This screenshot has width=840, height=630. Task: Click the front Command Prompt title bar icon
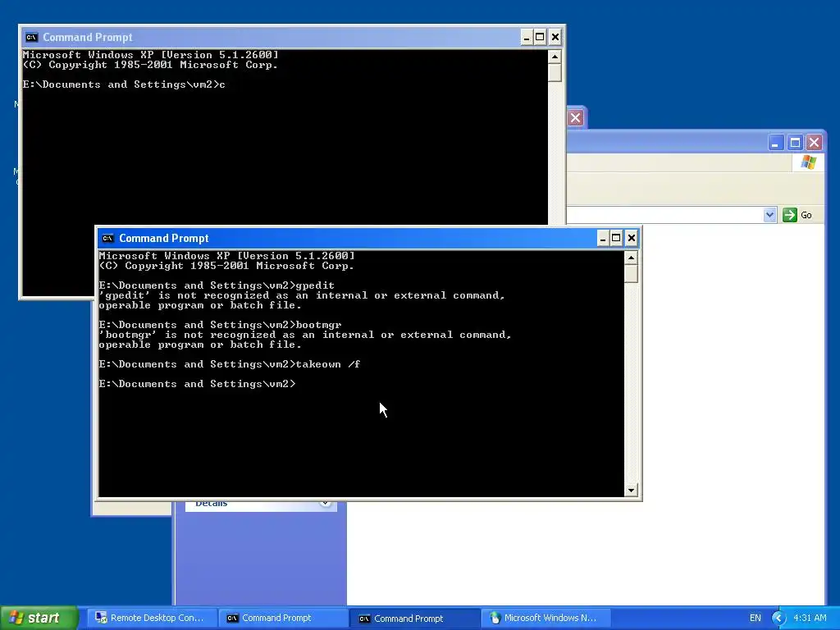tap(107, 239)
